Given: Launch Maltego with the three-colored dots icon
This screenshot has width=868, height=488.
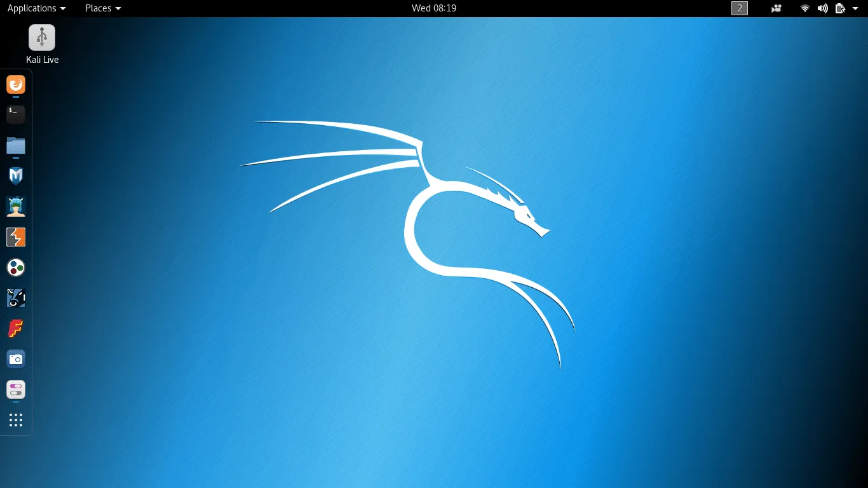Looking at the screenshot, I should [x=16, y=268].
